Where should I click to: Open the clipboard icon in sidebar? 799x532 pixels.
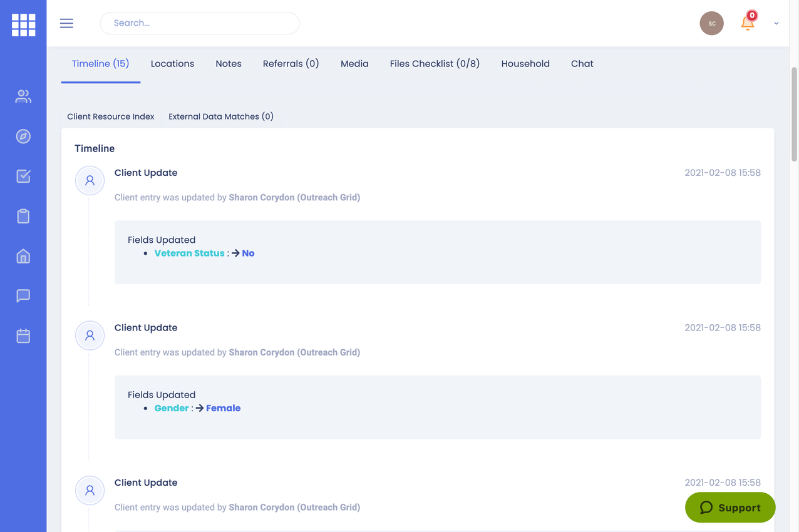pyautogui.click(x=23, y=216)
